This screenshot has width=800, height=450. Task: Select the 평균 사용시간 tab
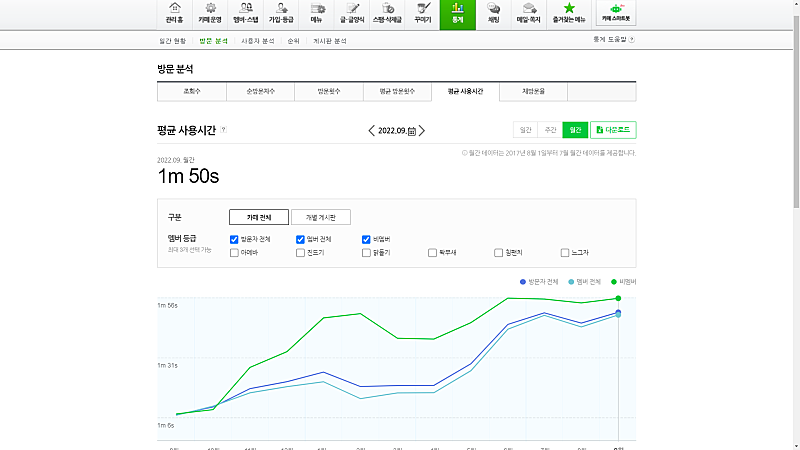click(x=465, y=91)
